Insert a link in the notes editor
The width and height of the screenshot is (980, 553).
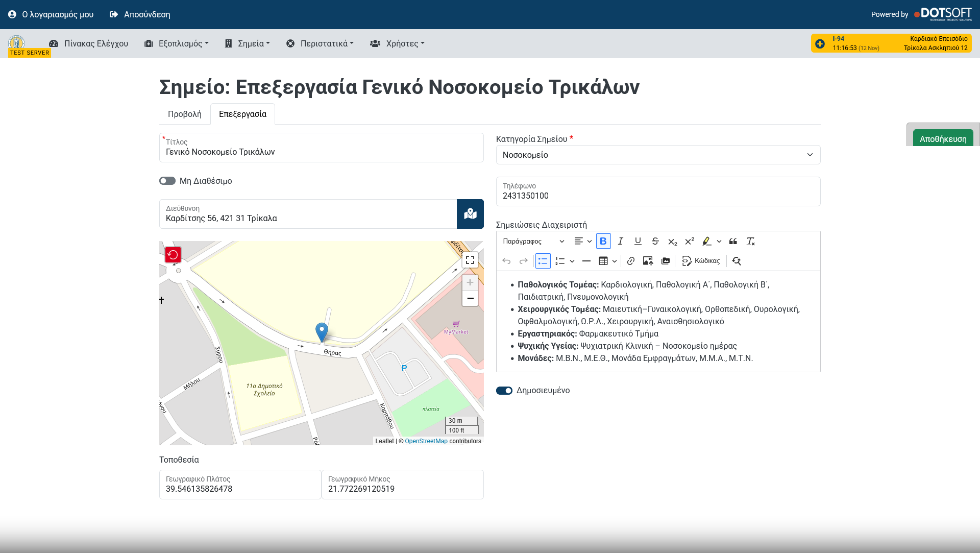(631, 261)
